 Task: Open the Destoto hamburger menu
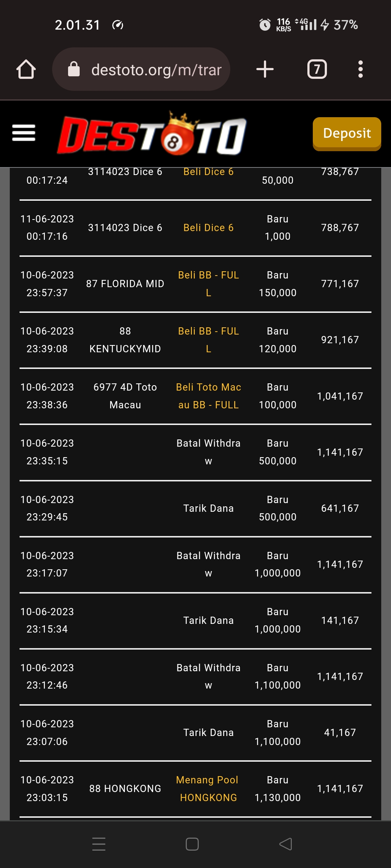coord(24,133)
